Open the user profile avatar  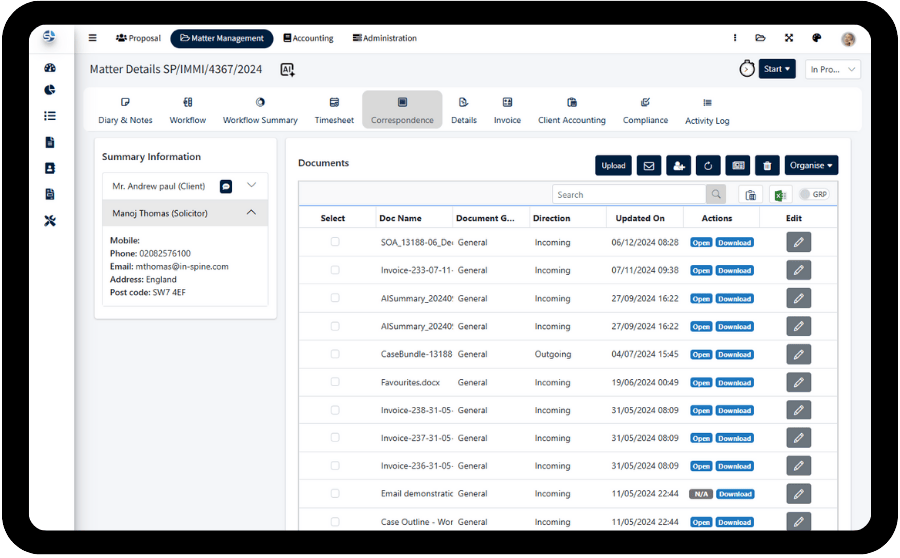click(848, 38)
